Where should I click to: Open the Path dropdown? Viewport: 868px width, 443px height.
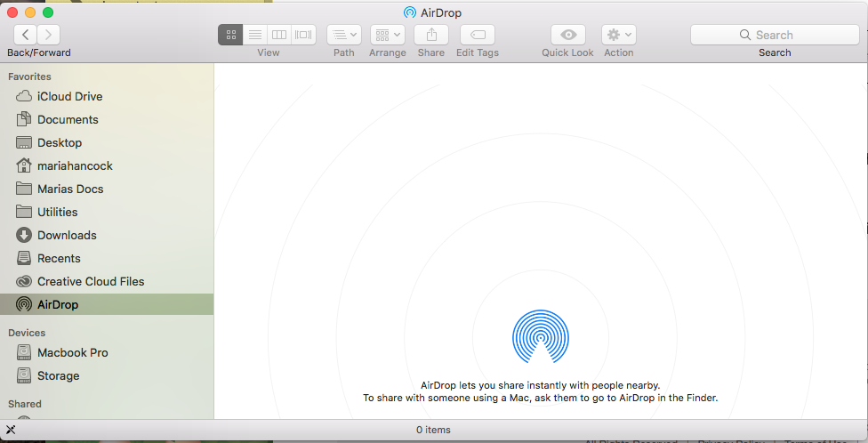(x=344, y=35)
